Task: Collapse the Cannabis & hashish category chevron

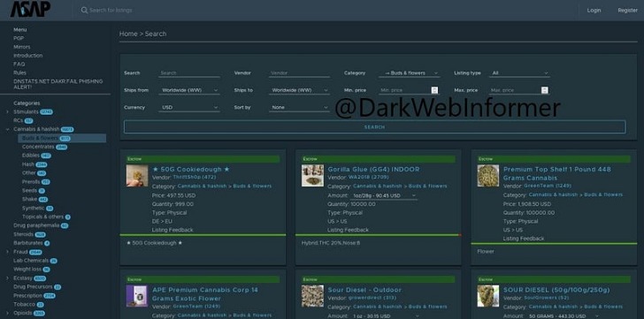Action: click(x=7, y=129)
